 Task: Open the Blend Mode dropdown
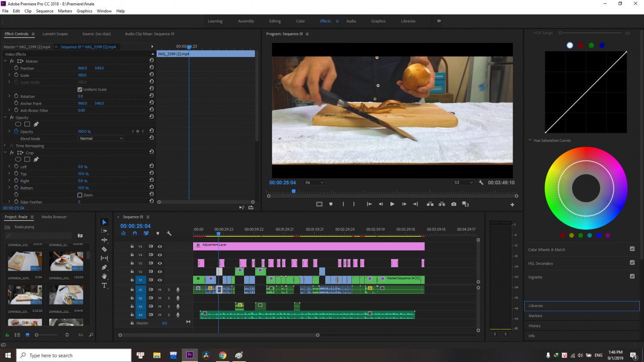pos(101,139)
